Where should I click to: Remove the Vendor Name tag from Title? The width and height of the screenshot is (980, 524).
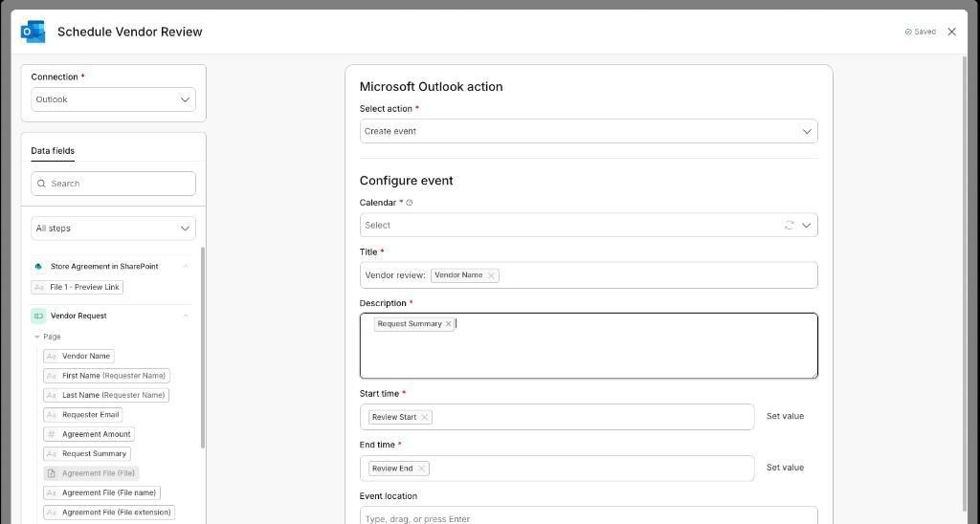[x=491, y=275]
